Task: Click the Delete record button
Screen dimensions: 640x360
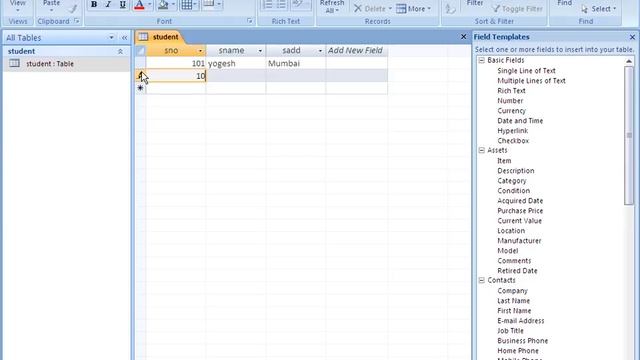Action: tap(372, 9)
